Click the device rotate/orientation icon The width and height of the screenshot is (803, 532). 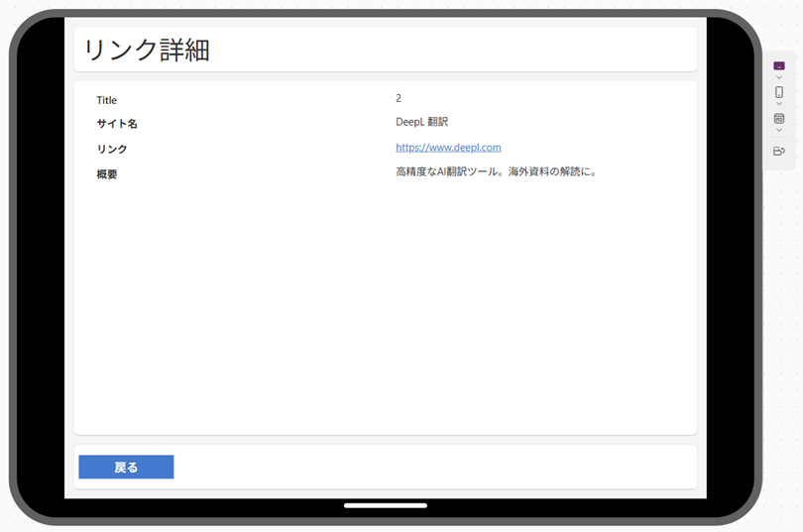point(779,151)
